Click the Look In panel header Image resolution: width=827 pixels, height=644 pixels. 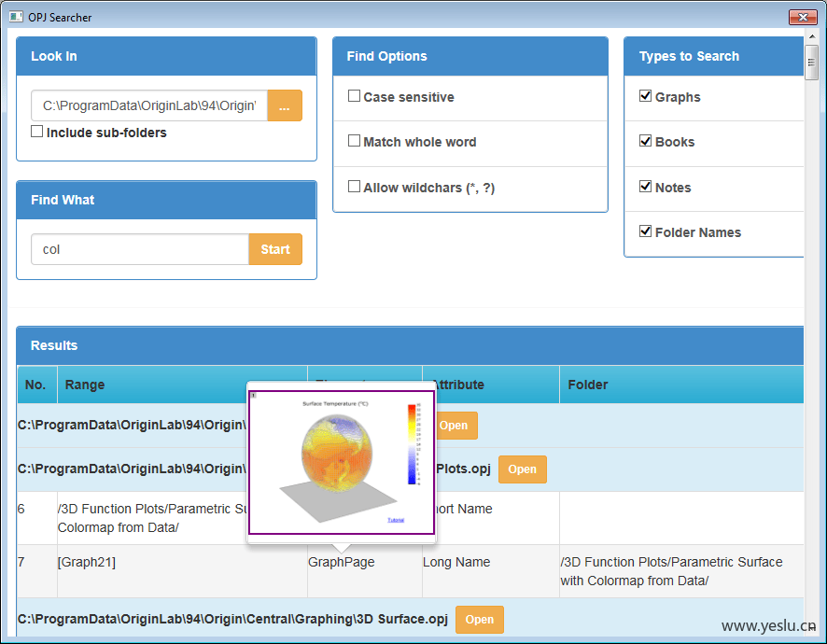point(166,56)
